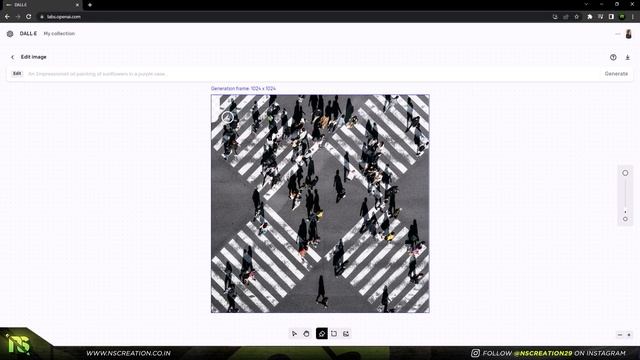
Task: Click the Edit label button
Action: click(x=17, y=74)
